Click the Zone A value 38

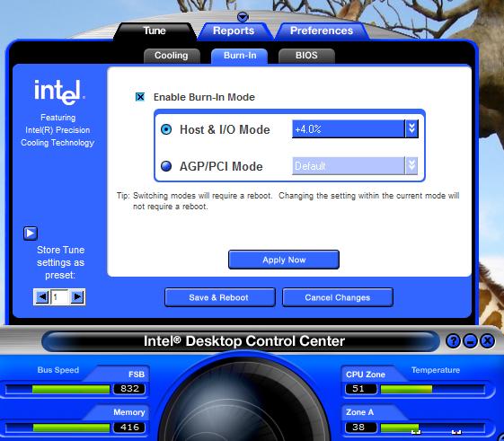click(360, 428)
